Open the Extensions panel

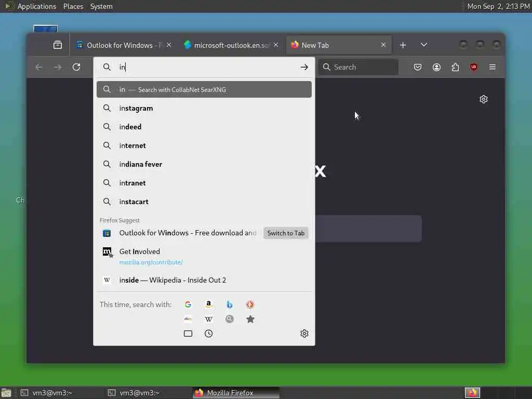click(455, 67)
